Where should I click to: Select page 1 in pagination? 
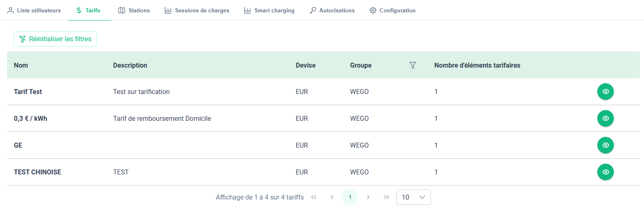pyautogui.click(x=350, y=197)
